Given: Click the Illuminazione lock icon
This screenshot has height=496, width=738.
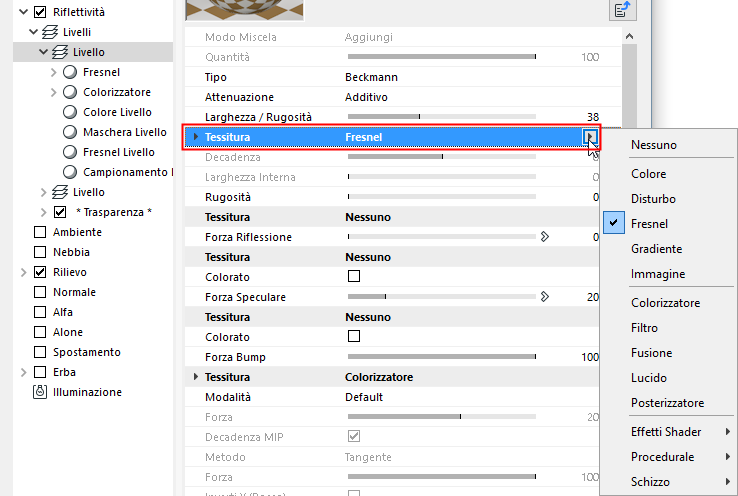Looking at the screenshot, I should click(40, 392).
